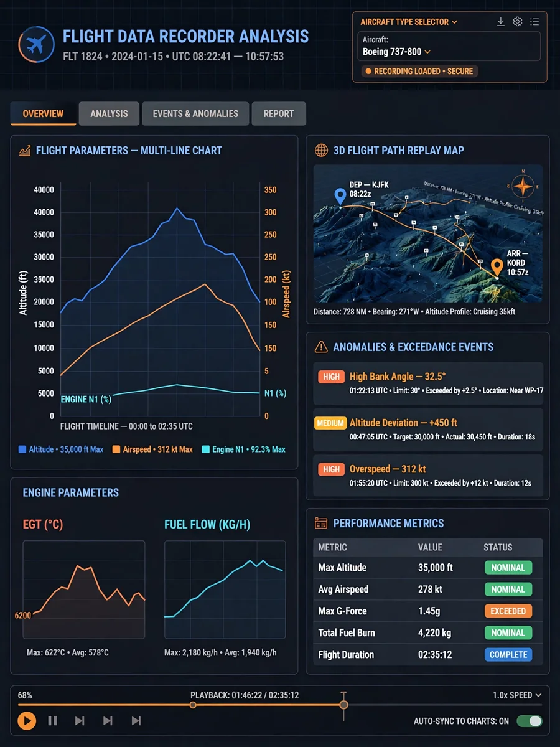Image resolution: width=560 pixels, height=747 pixels.
Task: Click the skip button right beside pause
Action: [80, 721]
